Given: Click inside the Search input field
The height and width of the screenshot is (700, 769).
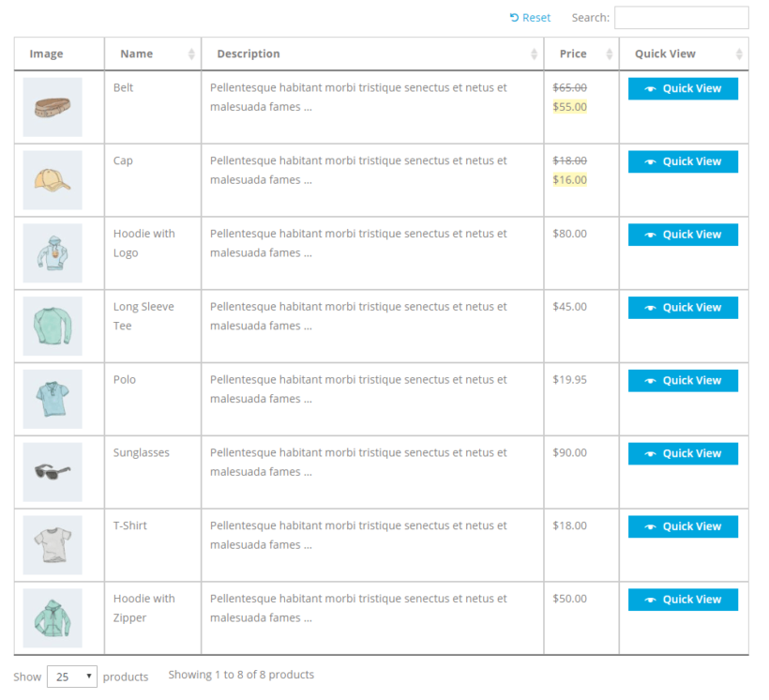Looking at the screenshot, I should [x=684, y=17].
